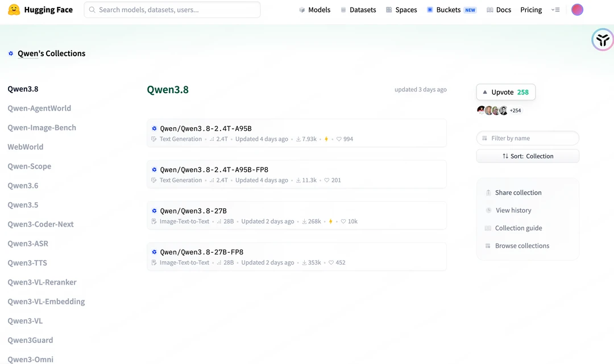
Task: Click the Qwen3.8 collection title
Action: (168, 90)
